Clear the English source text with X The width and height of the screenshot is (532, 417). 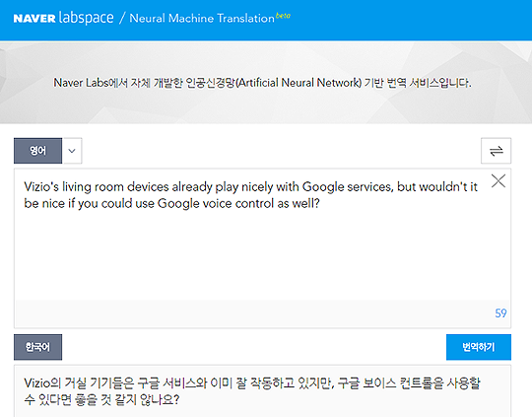pos(499,180)
